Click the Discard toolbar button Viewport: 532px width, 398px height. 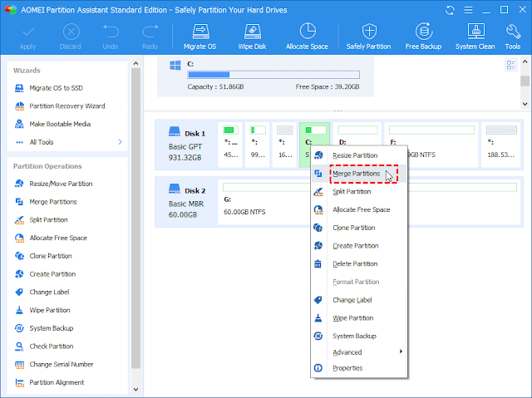coord(71,37)
